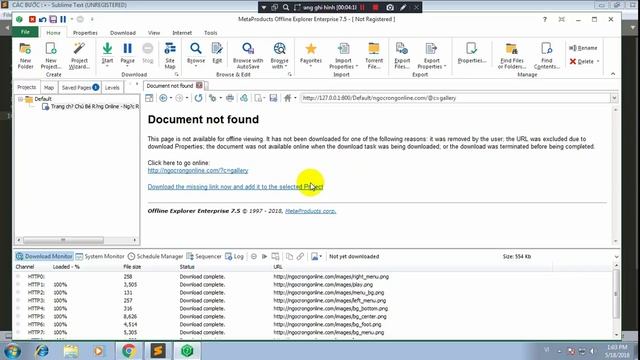Open Google Chrome from the taskbar
The width and height of the screenshot is (640, 360).
coord(129,351)
